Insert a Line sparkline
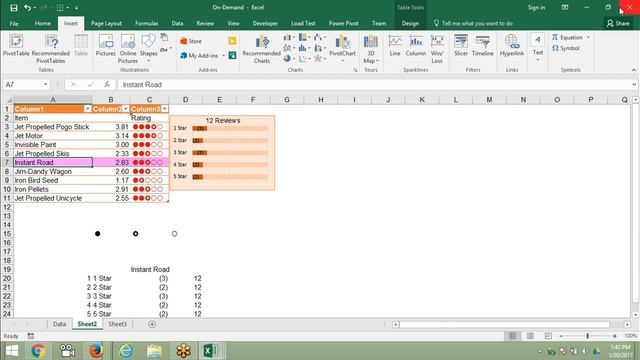This screenshot has height=360, width=640. (x=395, y=45)
